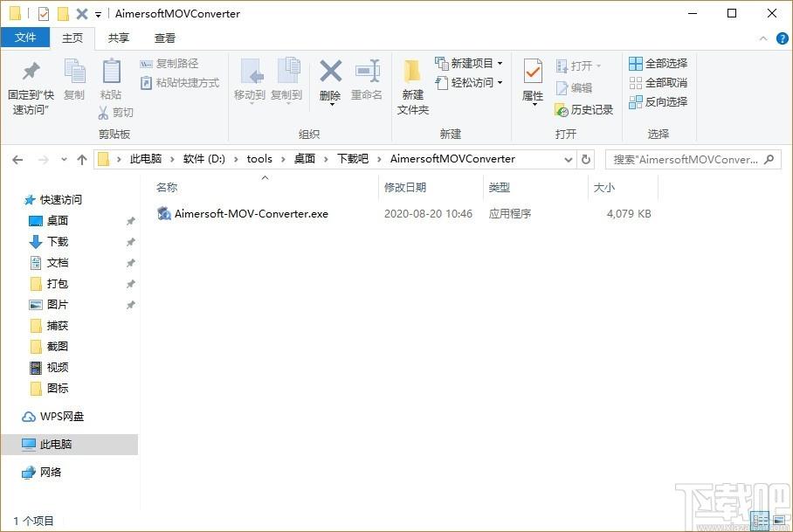This screenshot has width=793, height=532.
Task: Click 此电脑 in the address bar
Action: [x=146, y=159]
